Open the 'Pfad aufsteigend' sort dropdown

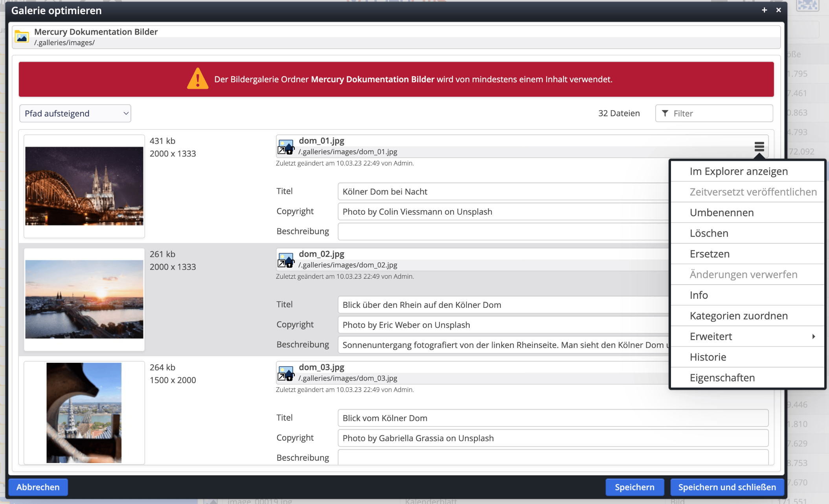coord(75,113)
